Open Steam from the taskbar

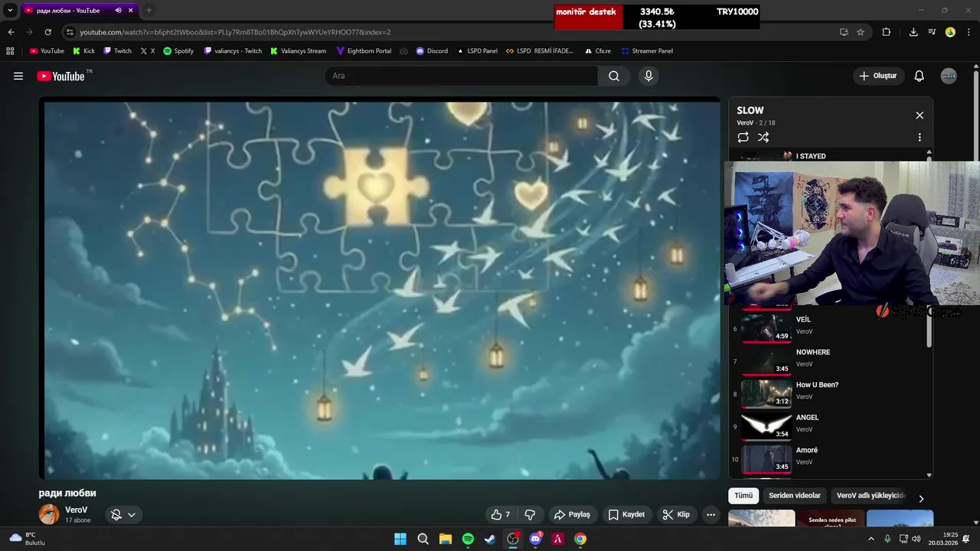(x=490, y=539)
